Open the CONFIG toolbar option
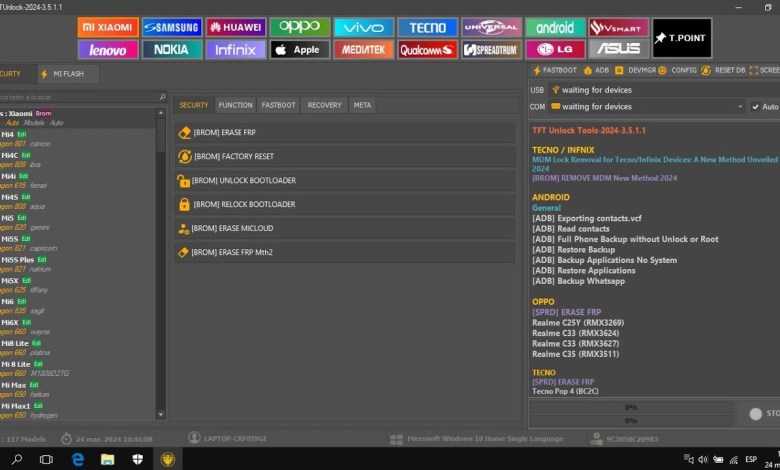The image size is (780, 470). pos(678,70)
